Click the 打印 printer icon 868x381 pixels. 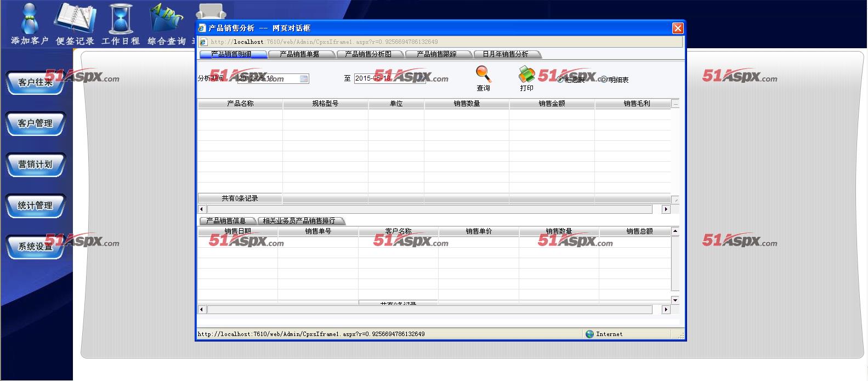[x=526, y=73]
